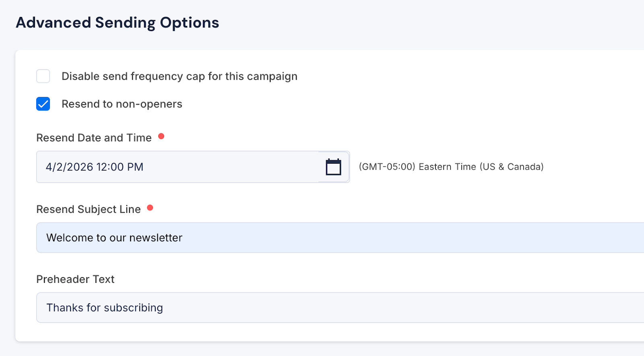Enable the Disable send frequency cap checkbox
Image resolution: width=644 pixels, height=356 pixels.
click(x=43, y=76)
